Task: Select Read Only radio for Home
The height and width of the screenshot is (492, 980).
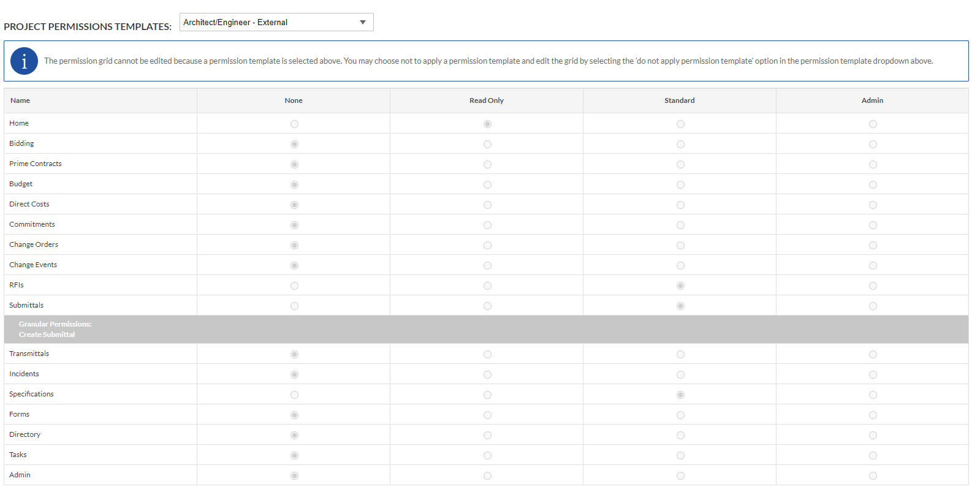Action: click(x=487, y=124)
